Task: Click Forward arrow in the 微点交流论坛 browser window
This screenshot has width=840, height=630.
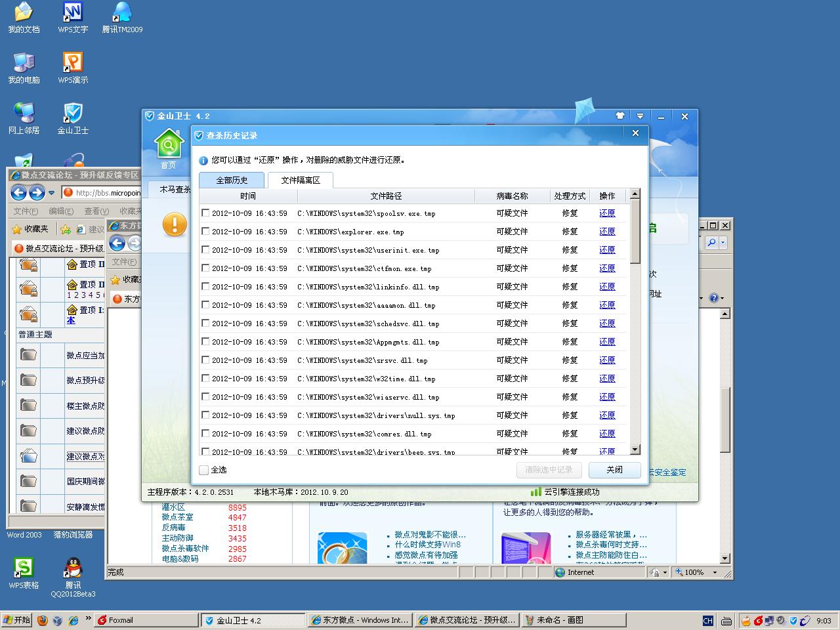Action: (37, 193)
